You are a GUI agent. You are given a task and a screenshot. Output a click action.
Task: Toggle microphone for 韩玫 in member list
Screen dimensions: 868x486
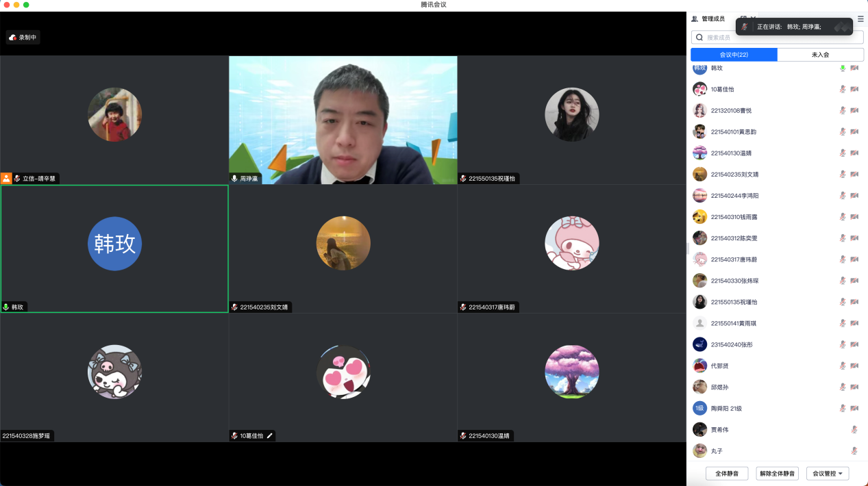pos(843,68)
